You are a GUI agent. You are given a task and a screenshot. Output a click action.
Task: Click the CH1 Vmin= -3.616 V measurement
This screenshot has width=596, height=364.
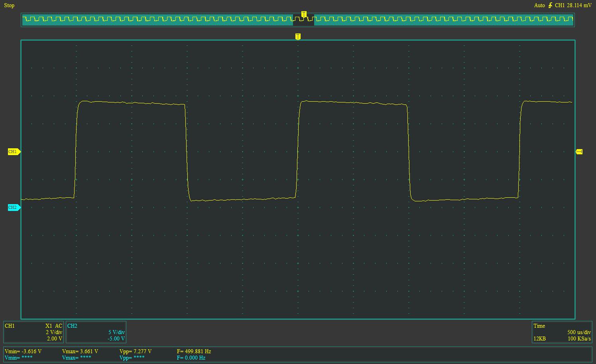pos(23,352)
